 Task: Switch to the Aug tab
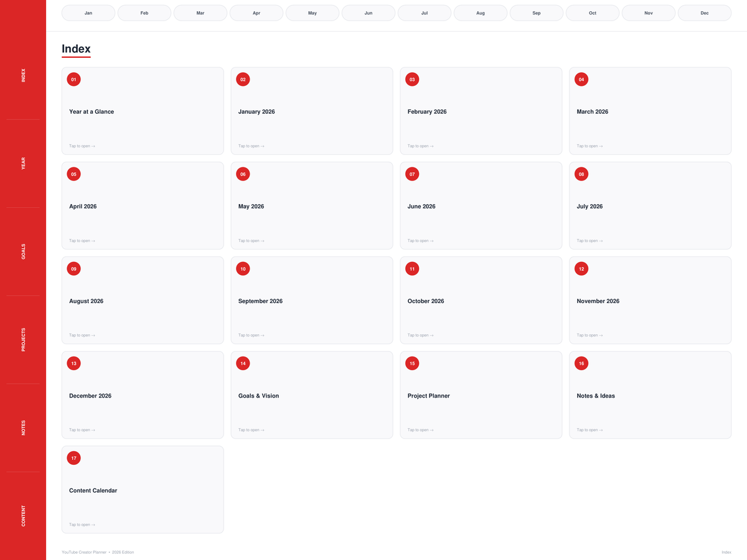[481, 13]
